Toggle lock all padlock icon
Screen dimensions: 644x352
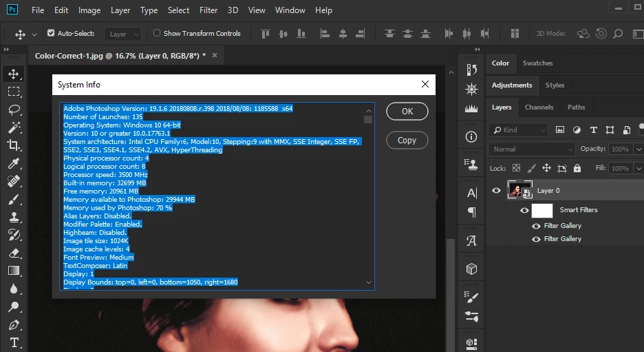tap(577, 168)
